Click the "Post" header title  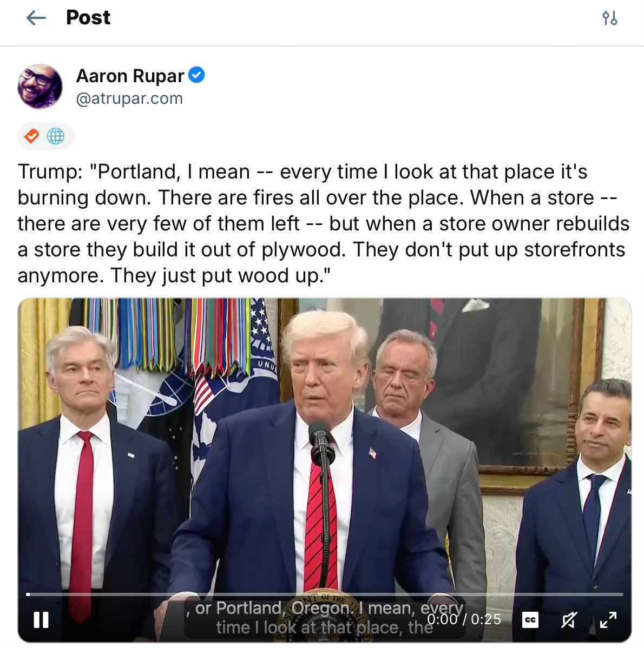(x=88, y=18)
